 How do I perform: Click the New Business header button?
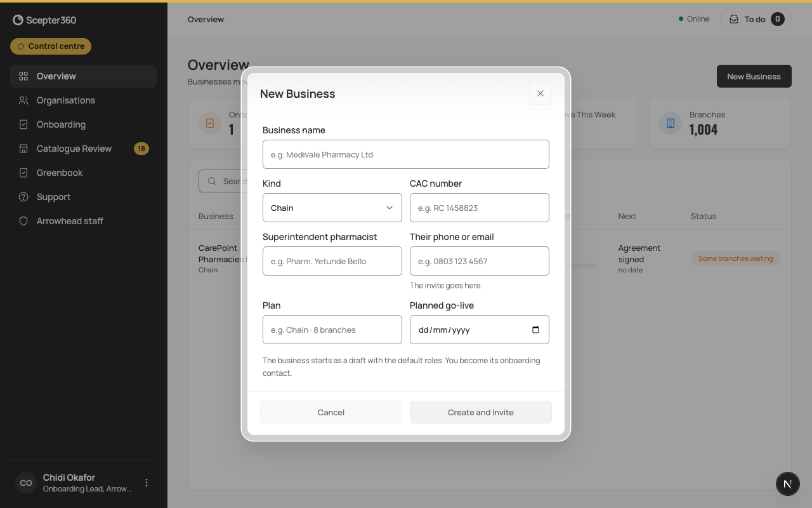pyautogui.click(x=754, y=76)
